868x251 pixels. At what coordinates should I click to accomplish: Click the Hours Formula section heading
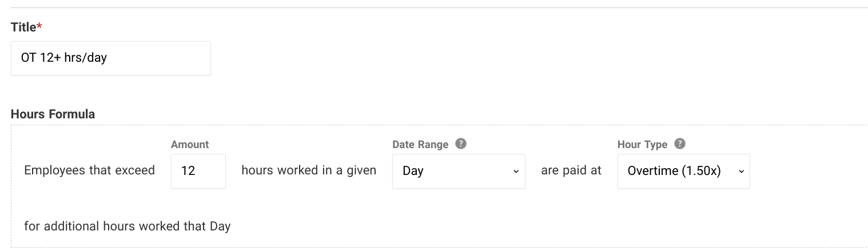coord(53,114)
